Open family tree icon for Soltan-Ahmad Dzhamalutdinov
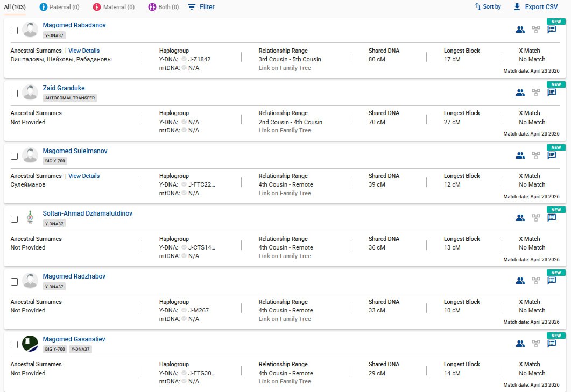 click(535, 218)
